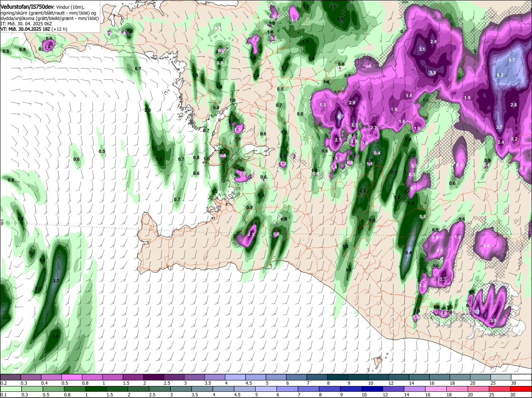The height and width of the screenshot is (398, 532).
Task: Select the 2.6 value label on the map
Action: 514,105
